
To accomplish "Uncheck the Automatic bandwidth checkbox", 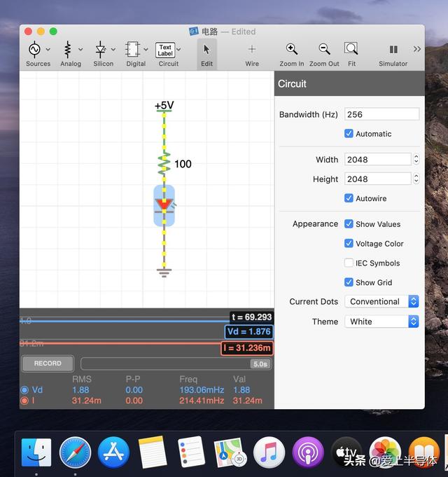I will [349, 134].
